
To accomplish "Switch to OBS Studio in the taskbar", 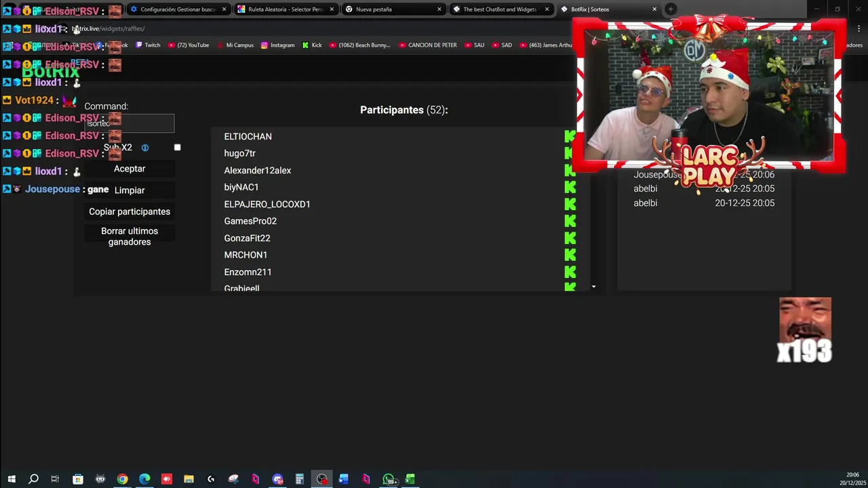I will pos(321,479).
